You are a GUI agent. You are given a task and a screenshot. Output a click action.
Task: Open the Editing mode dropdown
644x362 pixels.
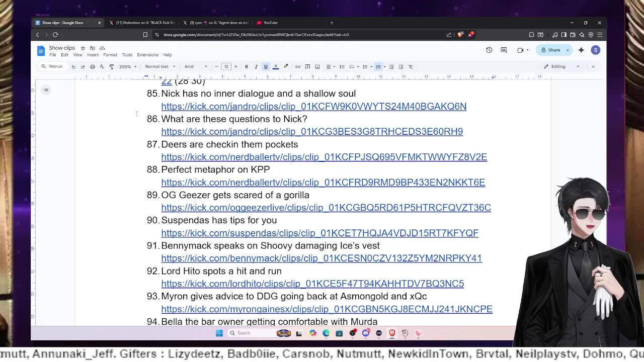[x=561, y=66]
